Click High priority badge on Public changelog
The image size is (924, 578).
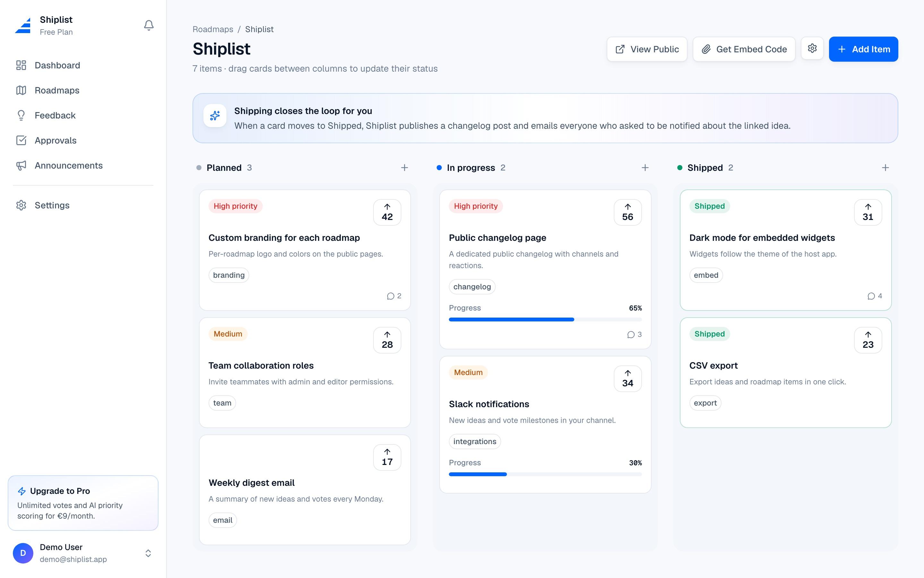click(x=476, y=206)
